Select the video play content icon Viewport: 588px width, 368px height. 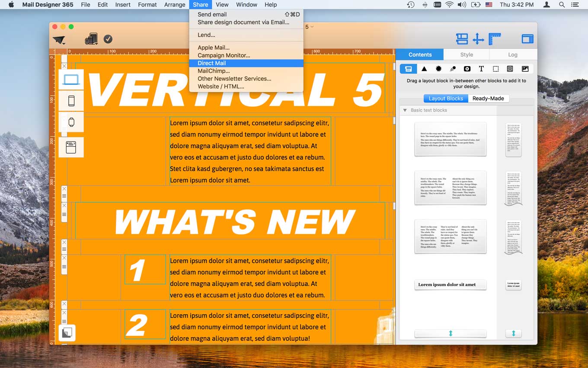[467, 69]
